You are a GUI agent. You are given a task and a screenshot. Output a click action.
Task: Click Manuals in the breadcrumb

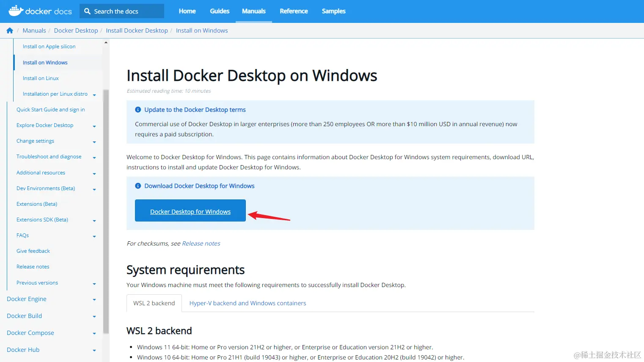[x=34, y=30]
